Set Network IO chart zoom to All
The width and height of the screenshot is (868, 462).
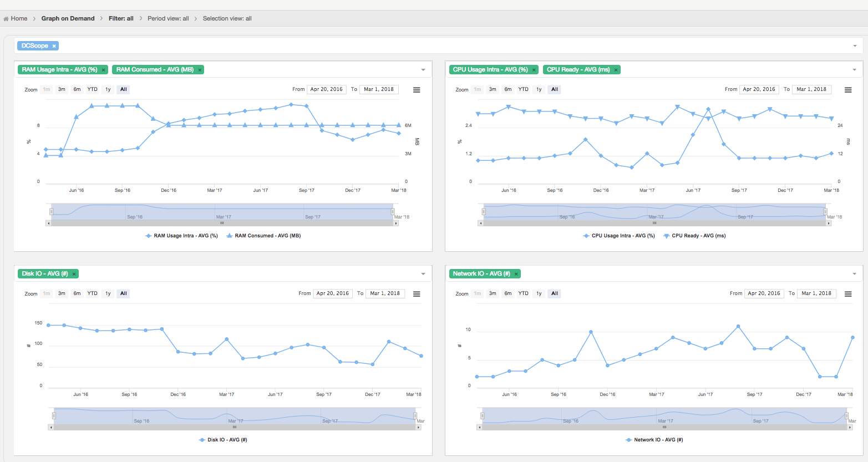point(555,293)
